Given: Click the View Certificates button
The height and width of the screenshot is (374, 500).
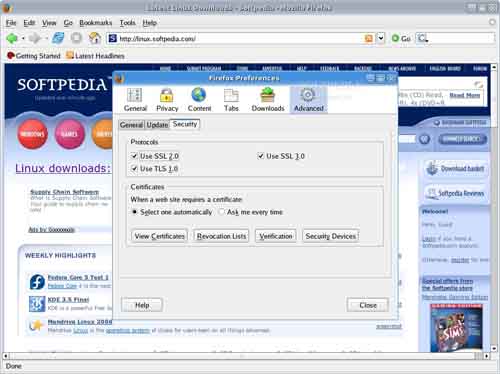Looking at the screenshot, I should pos(159,236).
